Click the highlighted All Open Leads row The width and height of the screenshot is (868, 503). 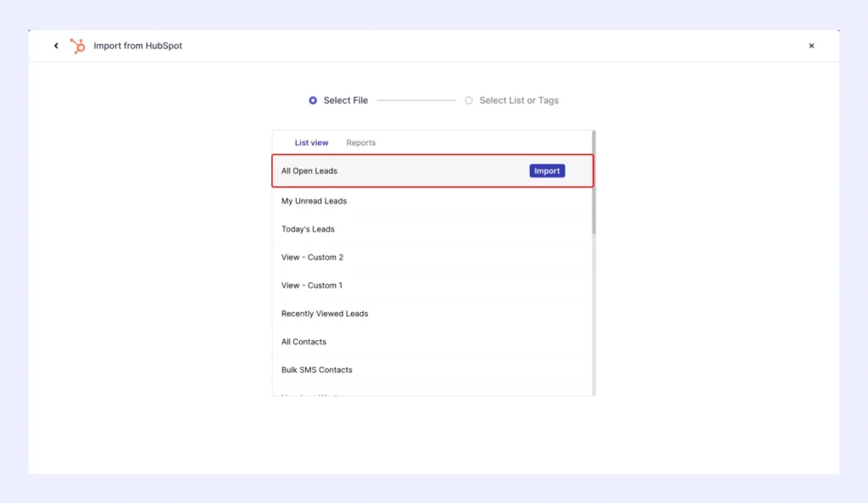(x=381, y=170)
